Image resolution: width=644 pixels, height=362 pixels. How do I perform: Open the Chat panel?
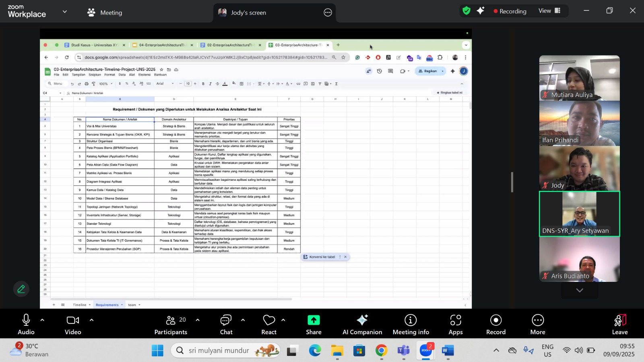pyautogui.click(x=226, y=324)
